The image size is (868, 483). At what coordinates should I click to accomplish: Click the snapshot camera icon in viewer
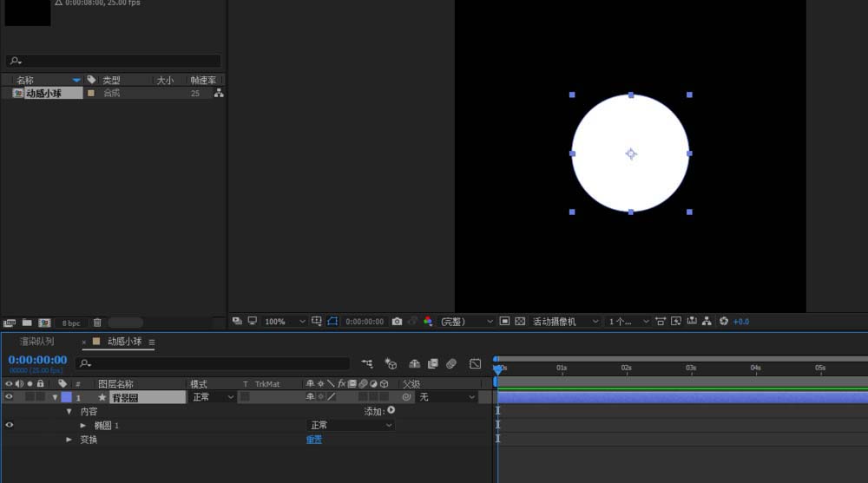click(x=397, y=321)
